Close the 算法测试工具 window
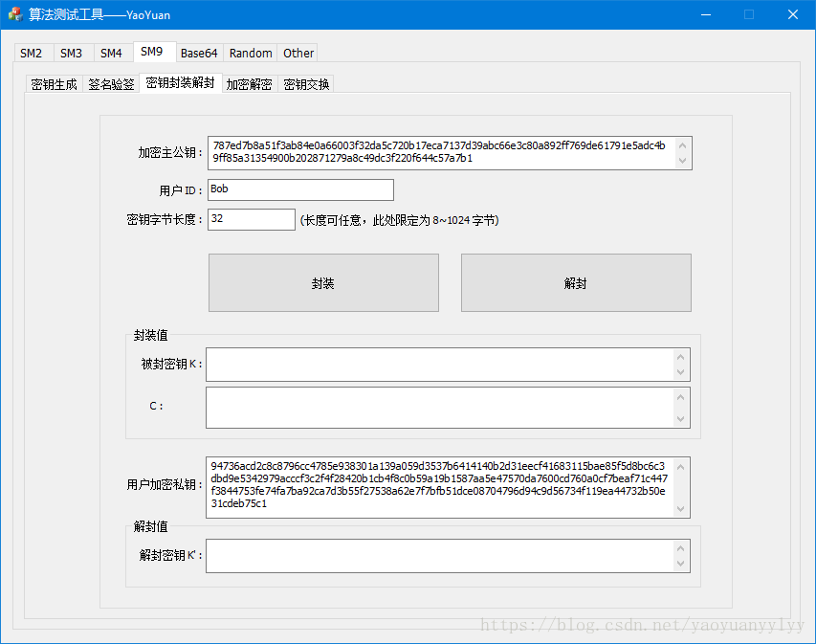This screenshot has height=644, width=816. click(x=793, y=14)
